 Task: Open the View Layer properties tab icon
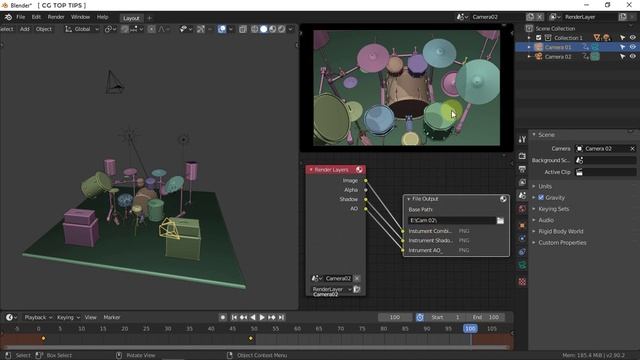tap(522, 182)
